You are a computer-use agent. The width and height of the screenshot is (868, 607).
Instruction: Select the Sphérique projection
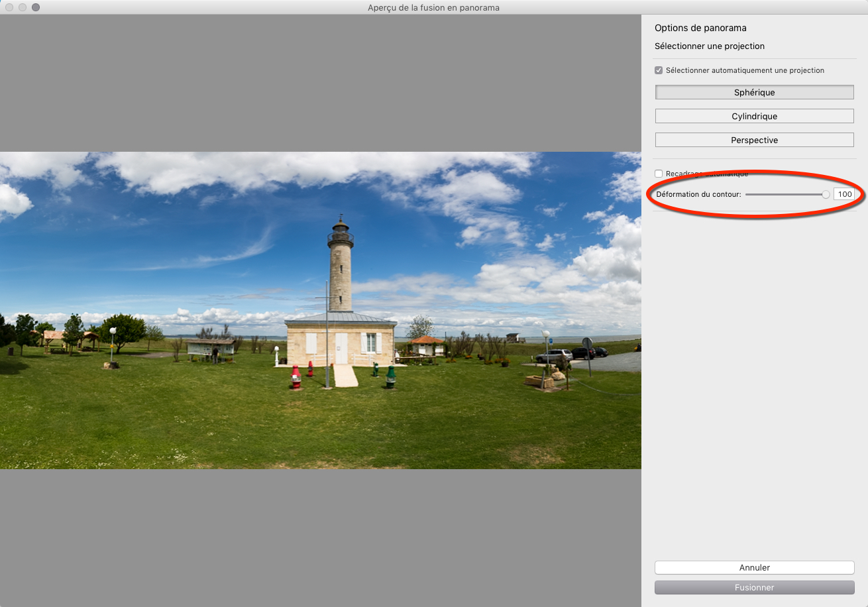[754, 93]
